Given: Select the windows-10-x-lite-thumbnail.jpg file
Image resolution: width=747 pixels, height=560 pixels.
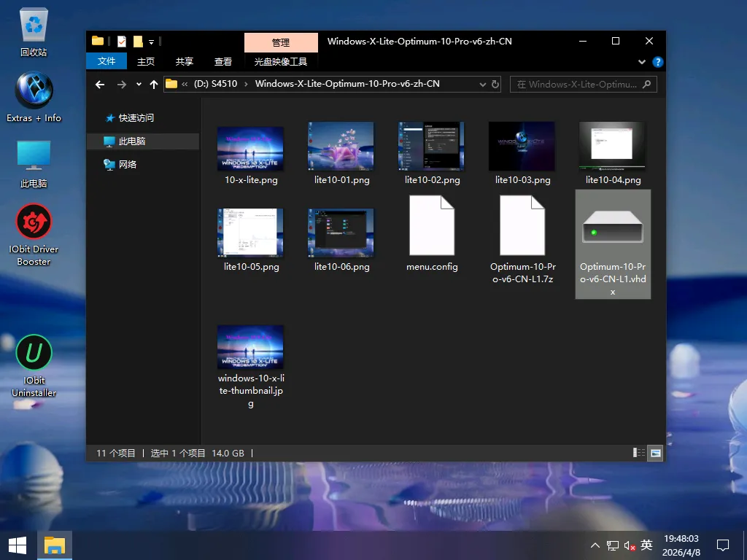Looking at the screenshot, I should pyautogui.click(x=251, y=367).
